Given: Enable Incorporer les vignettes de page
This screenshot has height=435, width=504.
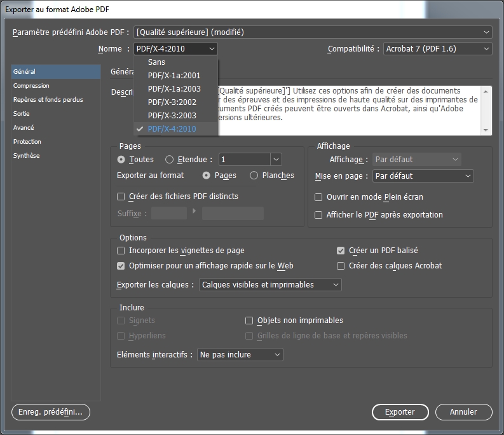Looking at the screenshot, I should pyautogui.click(x=121, y=251).
